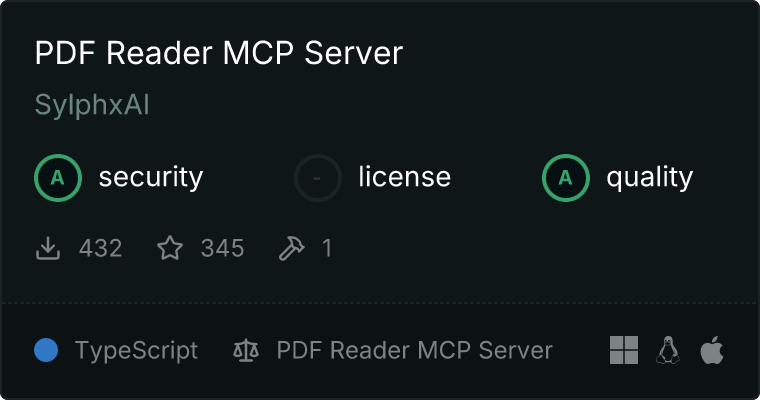Click the blue TypeScript language dot
This screenshot has width=760, height=400.
[x=46, y=350]
